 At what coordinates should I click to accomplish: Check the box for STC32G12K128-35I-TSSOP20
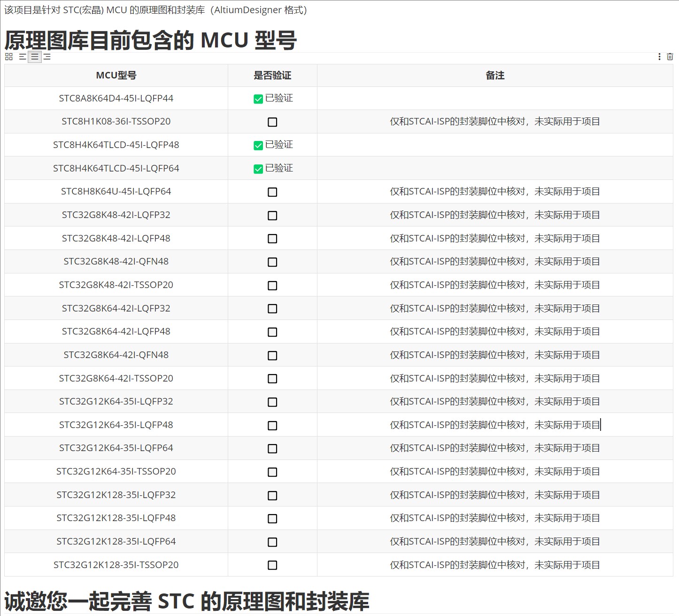(x=272, y=565)
